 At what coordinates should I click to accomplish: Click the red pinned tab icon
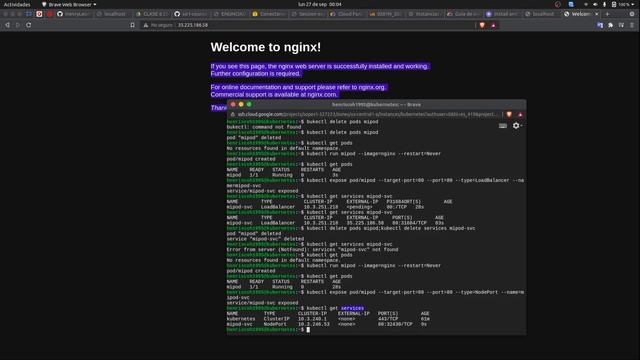point(50,14)
